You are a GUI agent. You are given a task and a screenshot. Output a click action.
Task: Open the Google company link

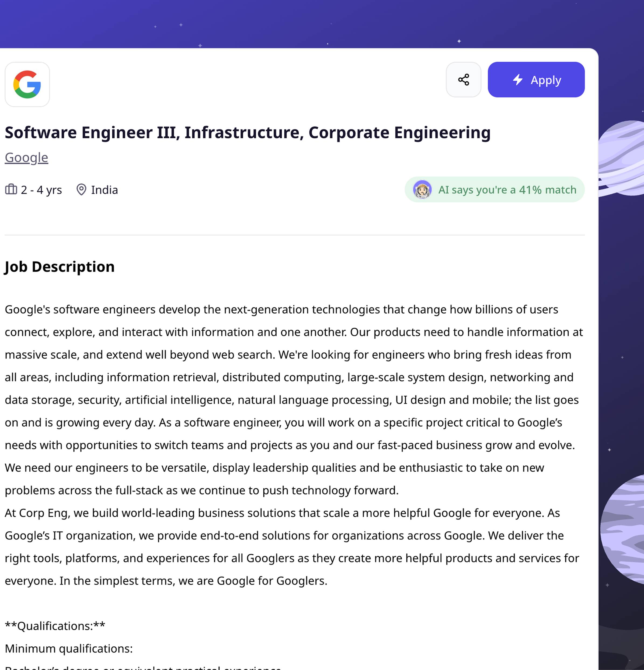pos(26,157)
